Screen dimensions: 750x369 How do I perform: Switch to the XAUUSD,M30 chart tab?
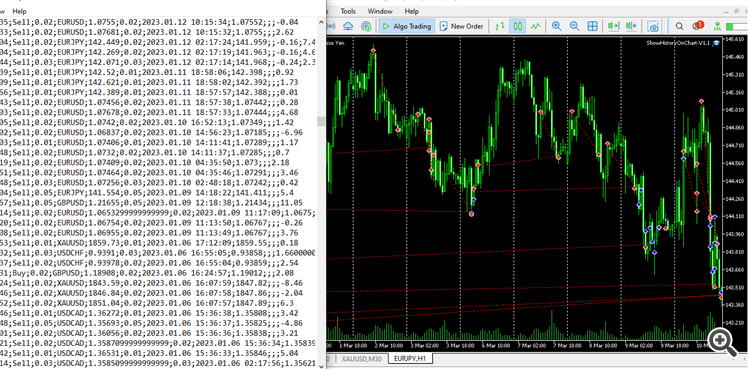coord(361,358)
